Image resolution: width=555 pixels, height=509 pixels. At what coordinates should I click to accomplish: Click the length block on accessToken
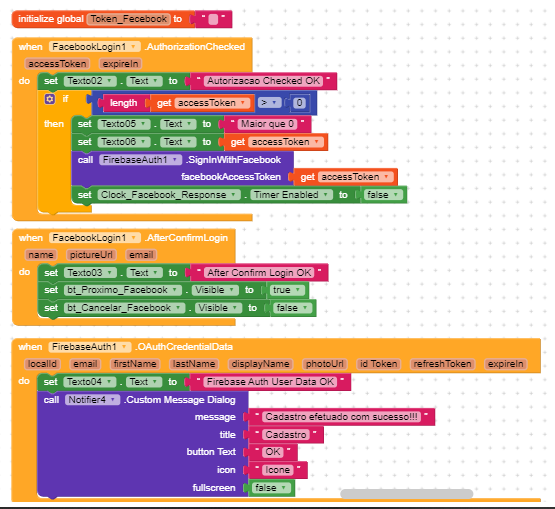(x=123, y=103)
